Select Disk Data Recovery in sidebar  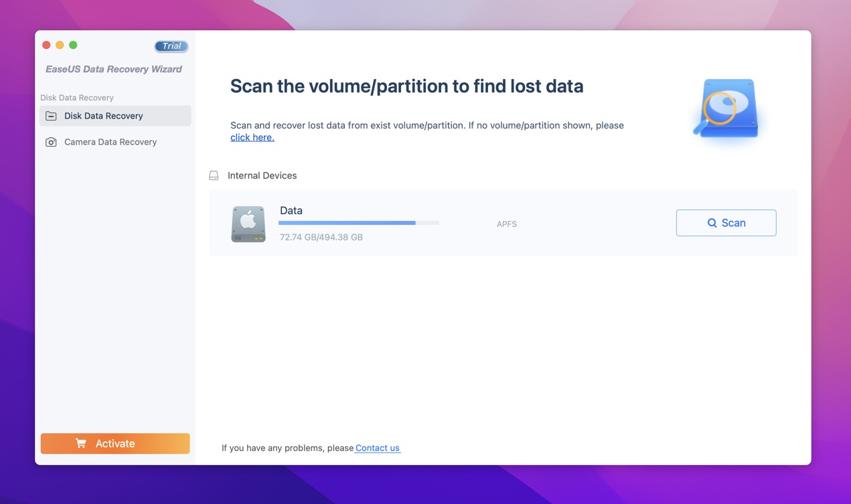coord(115,116)
